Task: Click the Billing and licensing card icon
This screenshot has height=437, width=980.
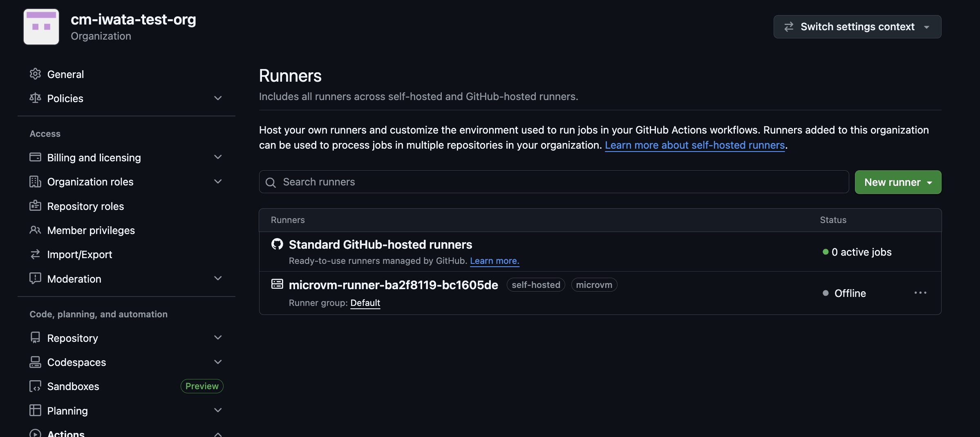Action: (35, 157)
